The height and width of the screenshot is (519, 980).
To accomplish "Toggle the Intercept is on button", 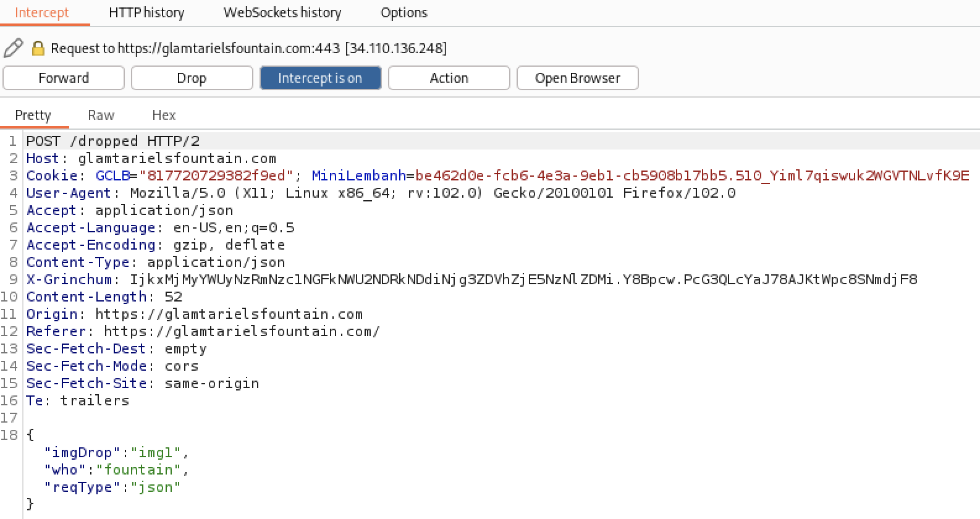I will pos(320,78).
